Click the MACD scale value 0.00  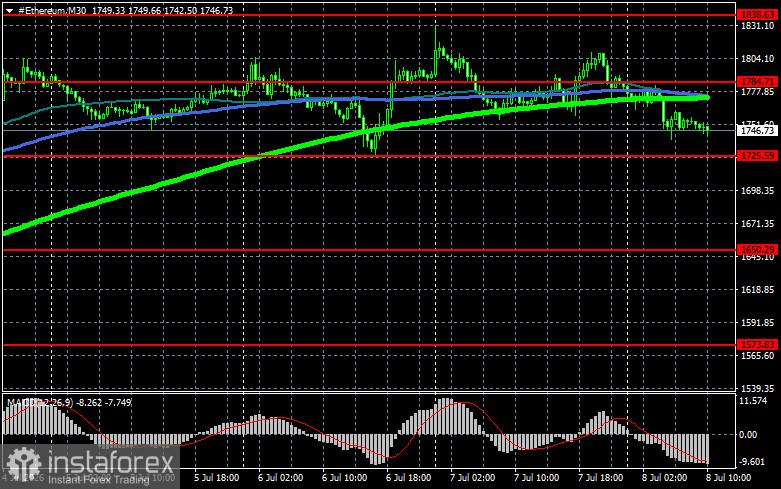[x=748, y=435]
